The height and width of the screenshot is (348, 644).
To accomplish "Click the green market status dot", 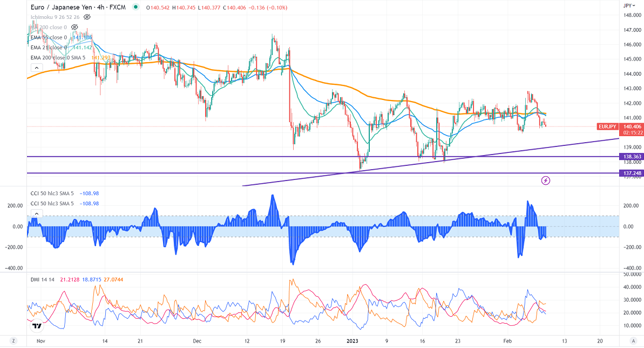I will point(133,8).
